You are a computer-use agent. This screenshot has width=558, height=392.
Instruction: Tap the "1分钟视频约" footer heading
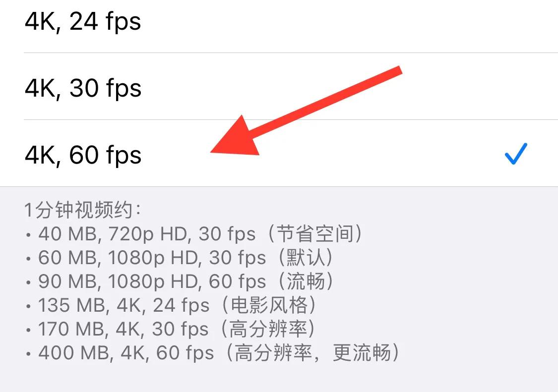pos(82,211)
